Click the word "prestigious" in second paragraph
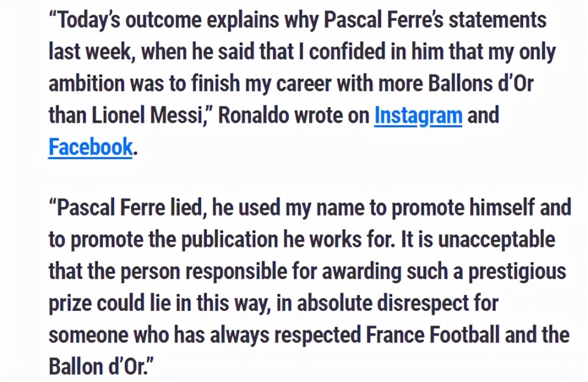The image size is (588, 382). 517,272
